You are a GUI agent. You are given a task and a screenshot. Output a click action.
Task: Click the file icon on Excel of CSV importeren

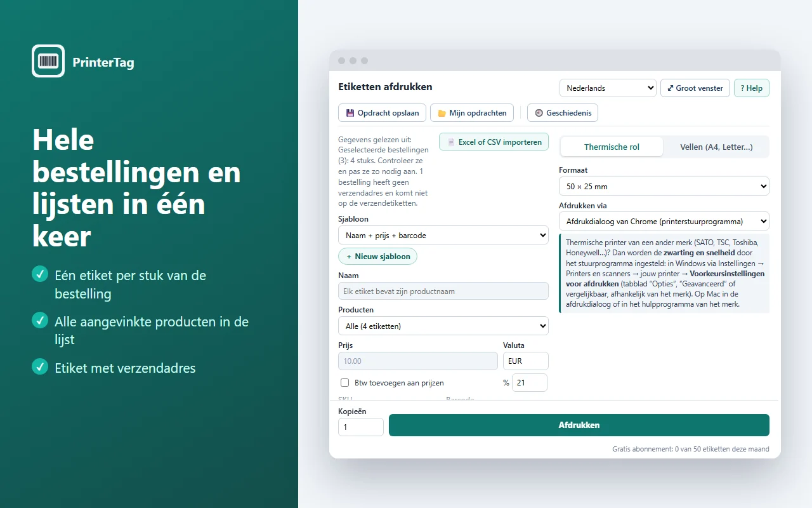[451, 142]
